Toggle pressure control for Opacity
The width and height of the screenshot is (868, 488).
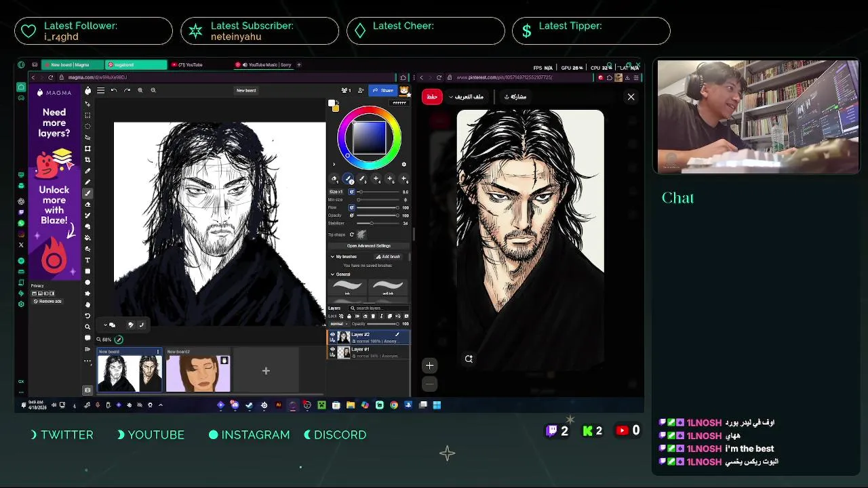pyautogui.click(x=351, y=216)
